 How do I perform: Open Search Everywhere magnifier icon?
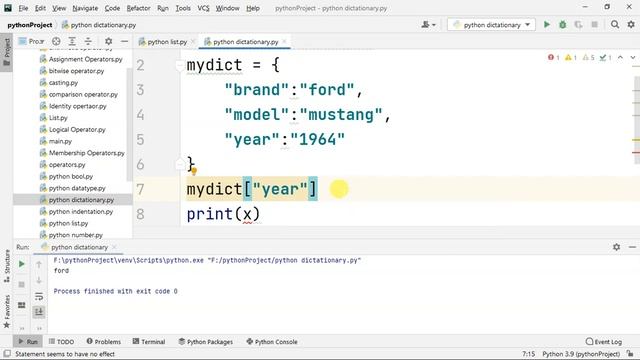coord(615,25)
